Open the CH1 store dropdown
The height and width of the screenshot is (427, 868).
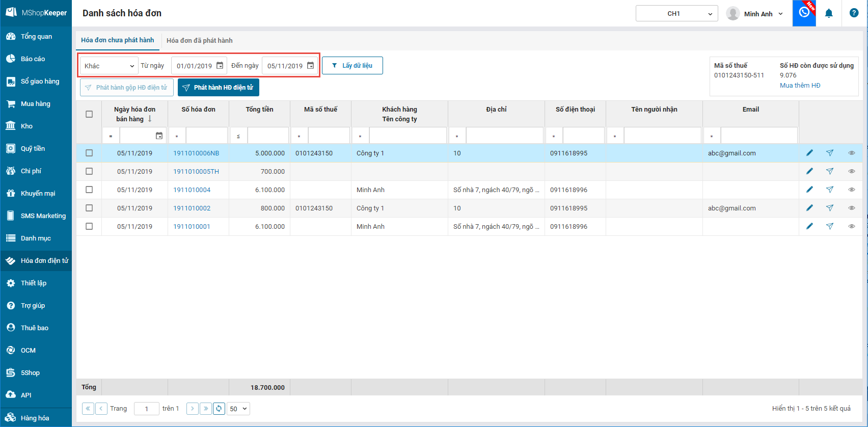point(676,14)
